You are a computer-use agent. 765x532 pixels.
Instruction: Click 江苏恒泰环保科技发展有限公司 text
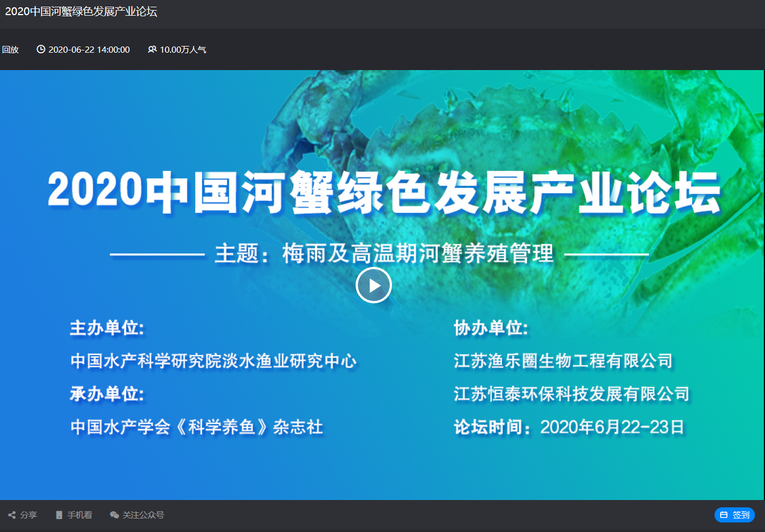click(572, 394)
